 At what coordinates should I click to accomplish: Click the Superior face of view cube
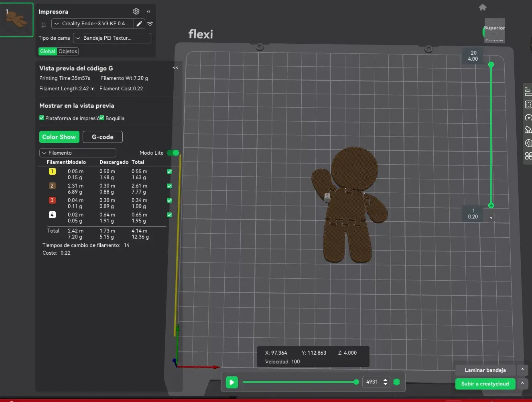pyautogui.click(x=494, y=29)
